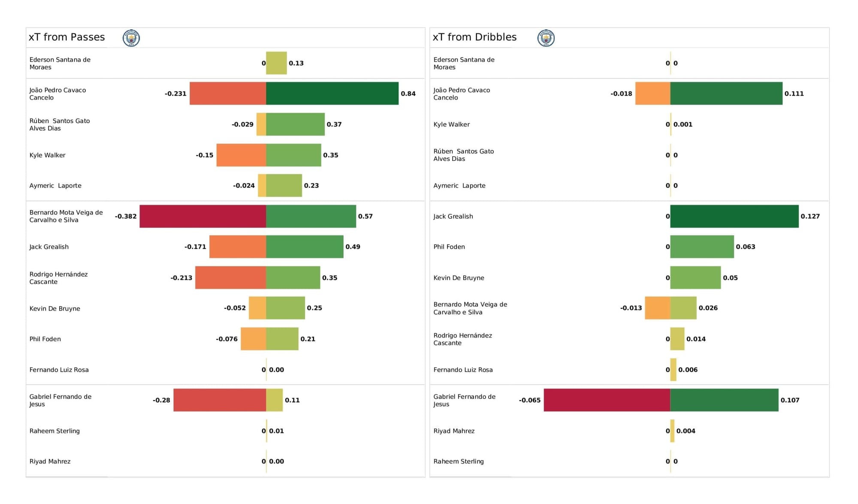Screen dimensions: 858x504
Task: Click Riyad Mahrez's 0.004 dribbles bar
Action: coord(672,431)
